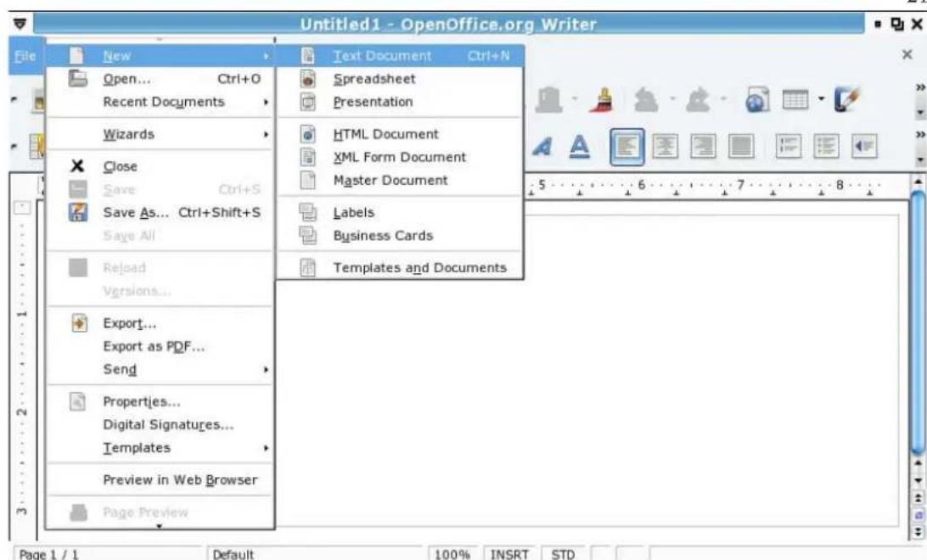Open the Table icon dropdown arrow

pos(821,98)
